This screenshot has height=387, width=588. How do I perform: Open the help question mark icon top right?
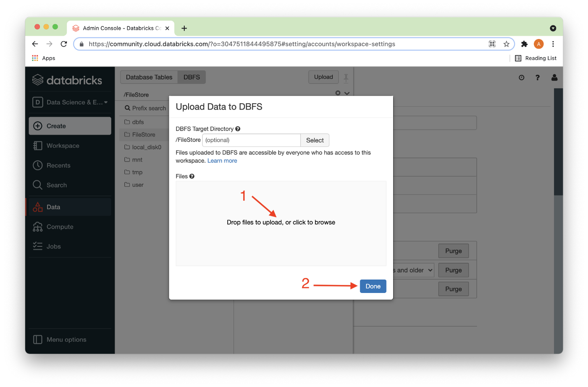click(x=538, y=77)
